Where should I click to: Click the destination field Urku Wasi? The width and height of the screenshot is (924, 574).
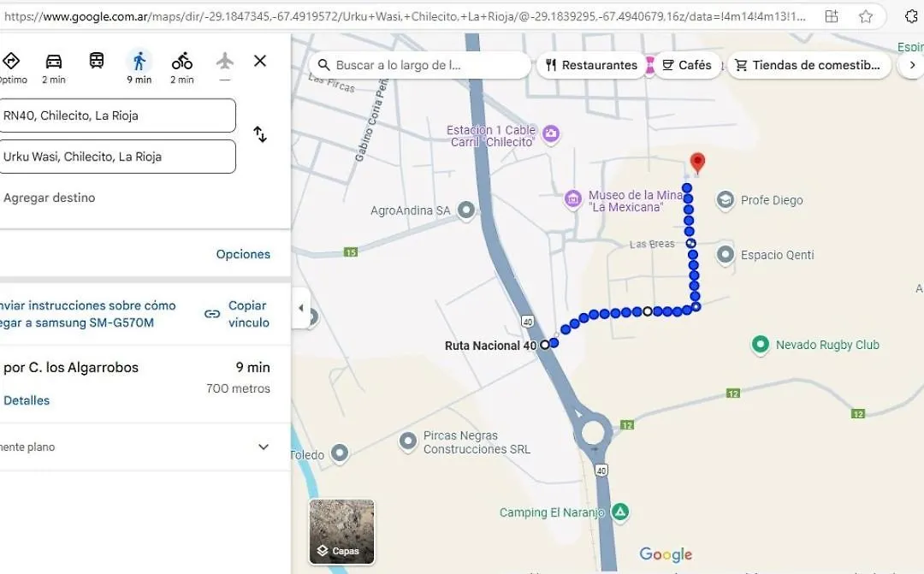tap(116, 157)
